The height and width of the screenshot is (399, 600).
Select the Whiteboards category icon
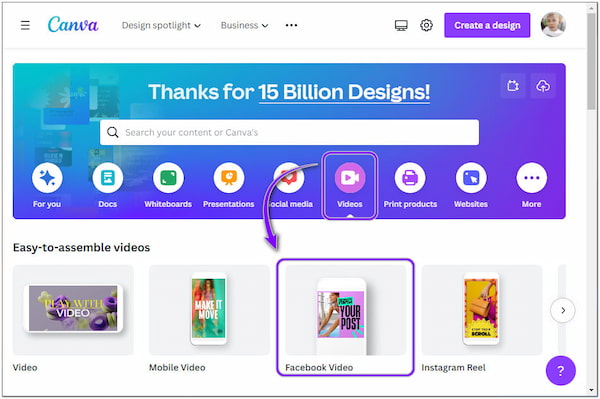(168, 178)
